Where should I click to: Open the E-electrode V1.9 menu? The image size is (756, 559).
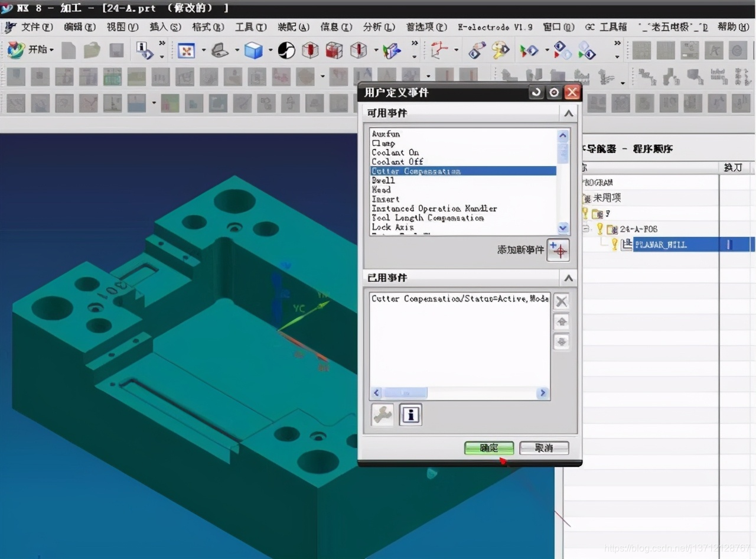tap(495, 27)
